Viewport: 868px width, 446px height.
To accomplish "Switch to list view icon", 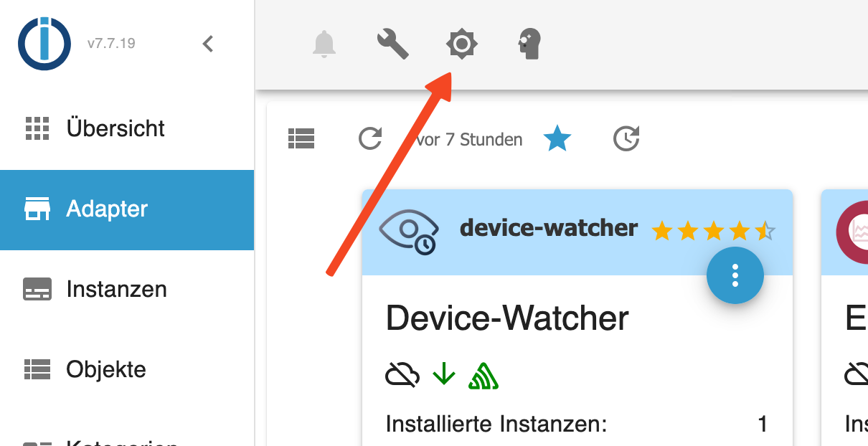I will pyautogui.click(x=301, y=138).
